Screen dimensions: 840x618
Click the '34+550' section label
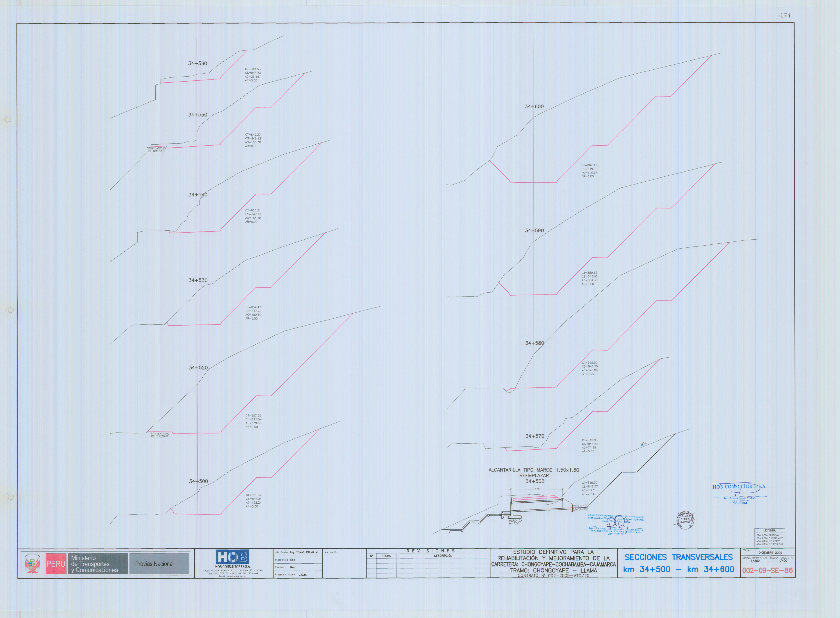(x=197, y=115)
